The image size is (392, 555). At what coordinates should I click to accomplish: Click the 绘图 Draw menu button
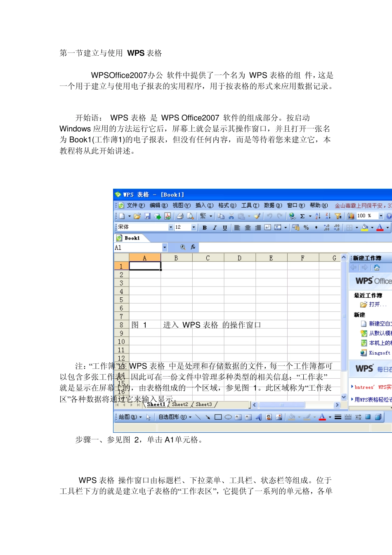(130, 417)
